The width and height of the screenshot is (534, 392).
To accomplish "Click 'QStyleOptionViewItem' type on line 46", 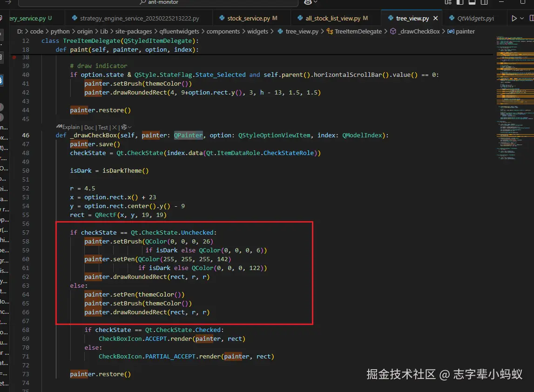I will 274,135.
